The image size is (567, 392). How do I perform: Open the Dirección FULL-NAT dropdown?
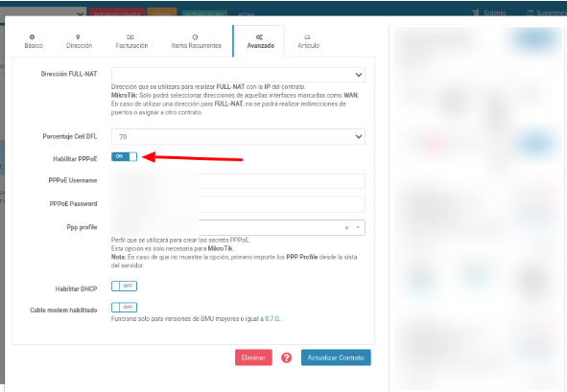[238, 75]
